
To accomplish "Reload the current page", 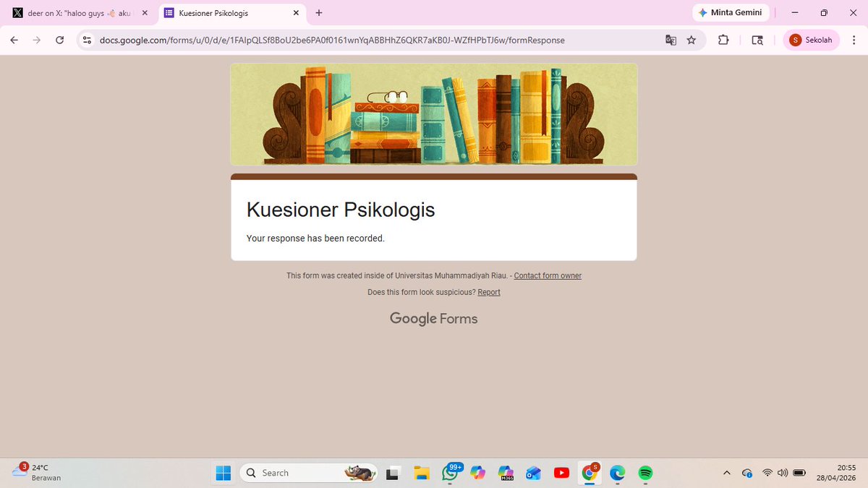I will 60,40.
